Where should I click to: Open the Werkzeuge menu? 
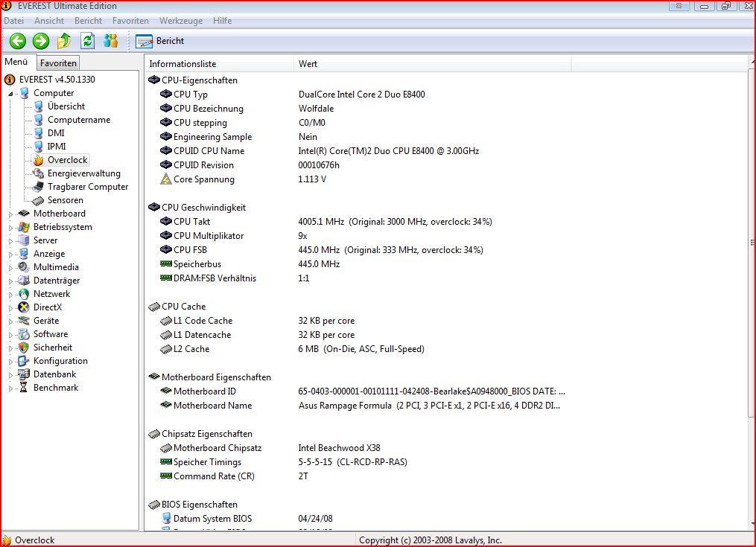(181, 21)
